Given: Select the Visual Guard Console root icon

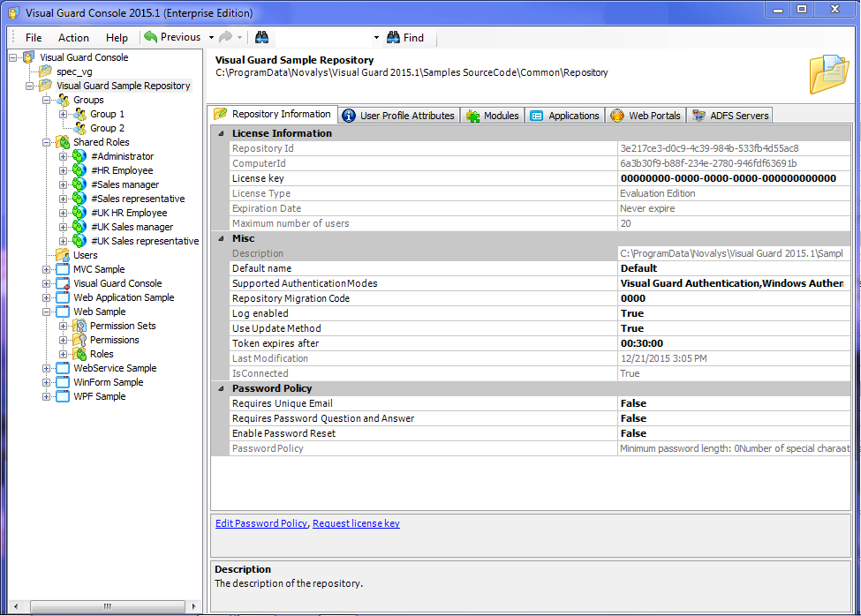Looking at the screenshot, I should pos(28,56).
